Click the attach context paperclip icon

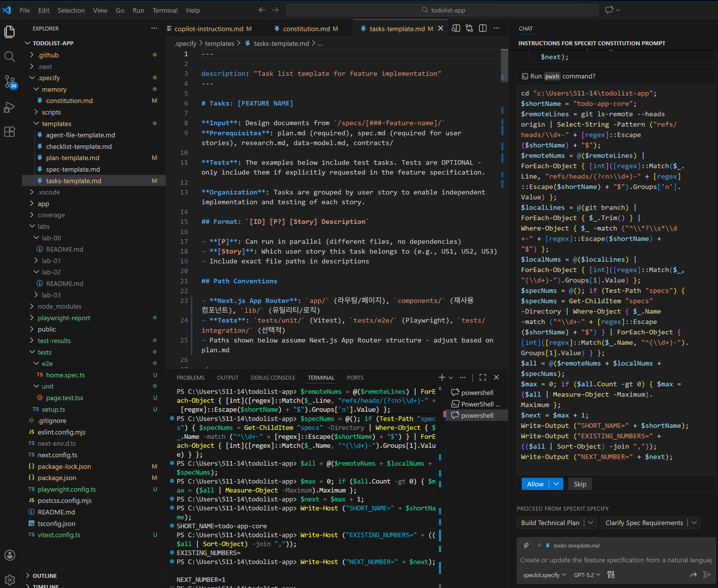[526, 545]
